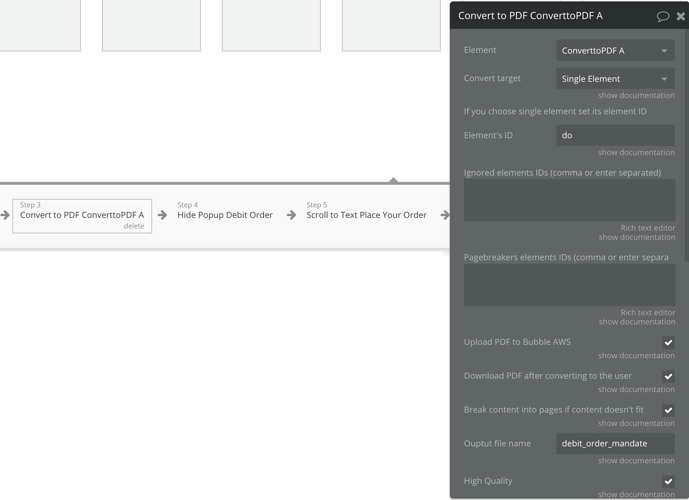Click the Pagebreakers elements IDs text area
The image size is (689, 500).
pos(569,285)
